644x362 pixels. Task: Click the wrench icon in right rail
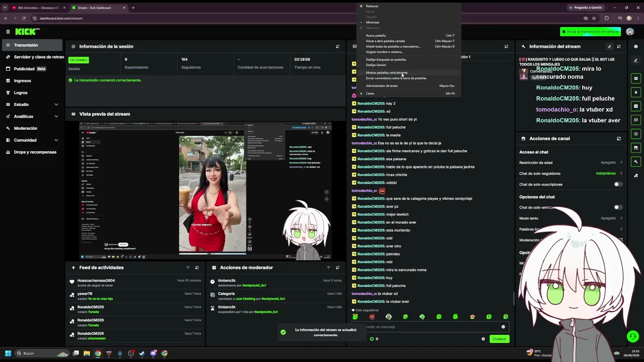click(x=636, y=161)
